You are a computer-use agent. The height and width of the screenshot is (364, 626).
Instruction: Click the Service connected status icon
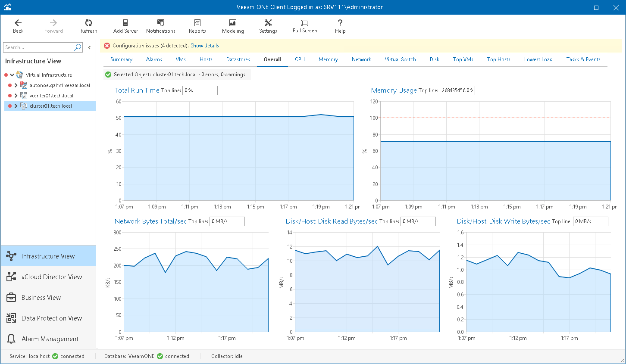(55, 356)
